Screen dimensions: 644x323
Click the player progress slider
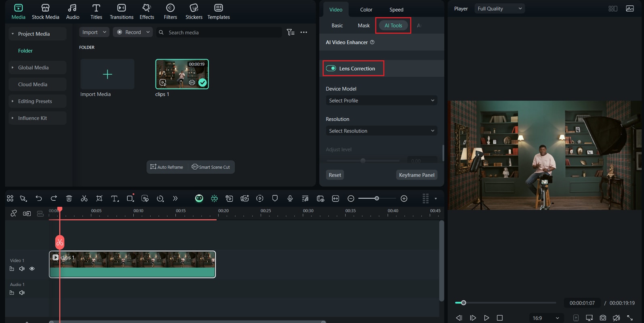[505, 302]
